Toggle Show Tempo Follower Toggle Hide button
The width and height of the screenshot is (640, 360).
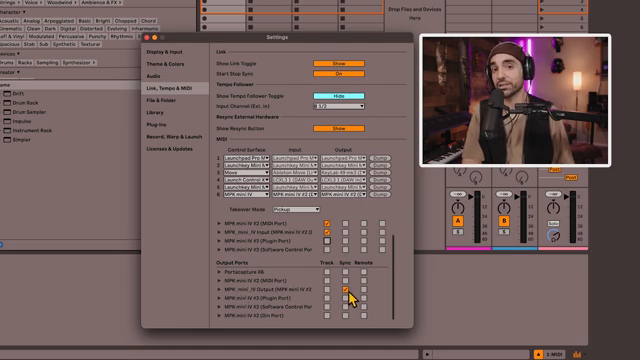(339, 96)
